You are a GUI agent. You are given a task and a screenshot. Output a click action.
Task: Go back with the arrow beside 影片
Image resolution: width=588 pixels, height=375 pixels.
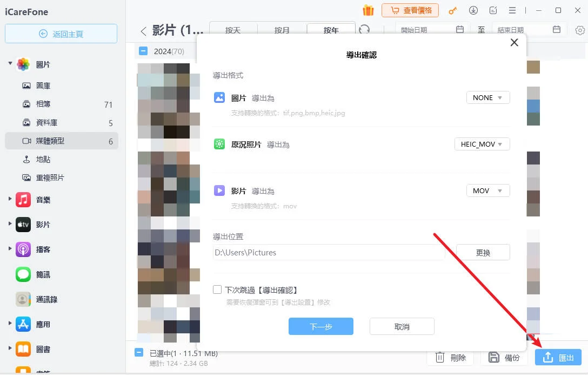pos(143,31)
